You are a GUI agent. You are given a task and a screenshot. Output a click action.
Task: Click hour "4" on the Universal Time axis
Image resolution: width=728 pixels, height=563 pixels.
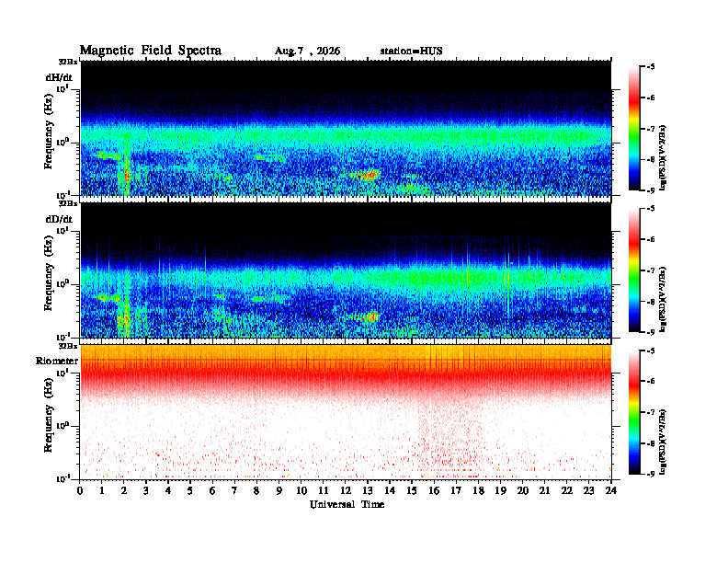[168, 490]
